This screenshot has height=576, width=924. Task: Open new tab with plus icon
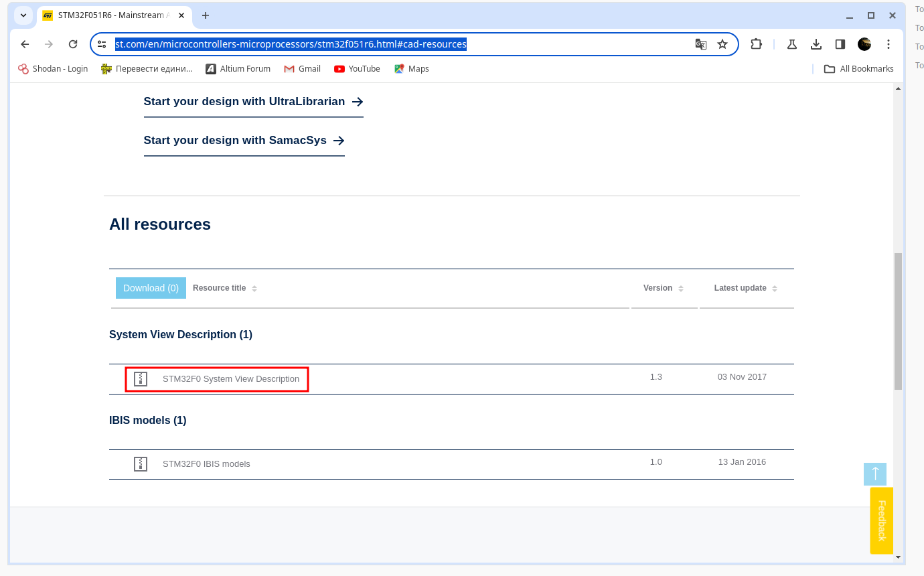[x=206, y=15]
